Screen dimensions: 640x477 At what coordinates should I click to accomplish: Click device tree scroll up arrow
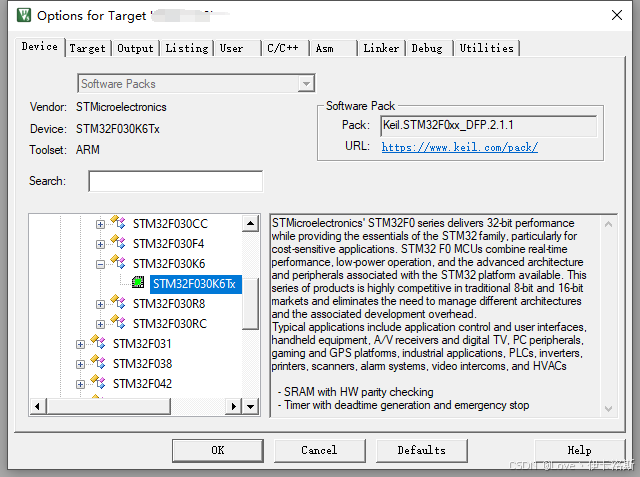click(x=251, y=223)
